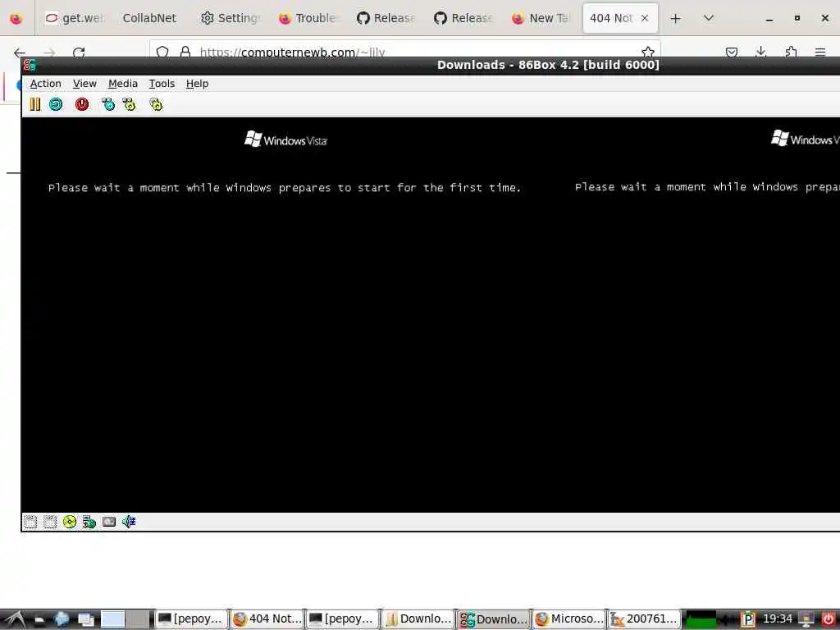Viewport: 840px width, 630px height.
Task: Reload the current Firefox page
Action: 79,52
